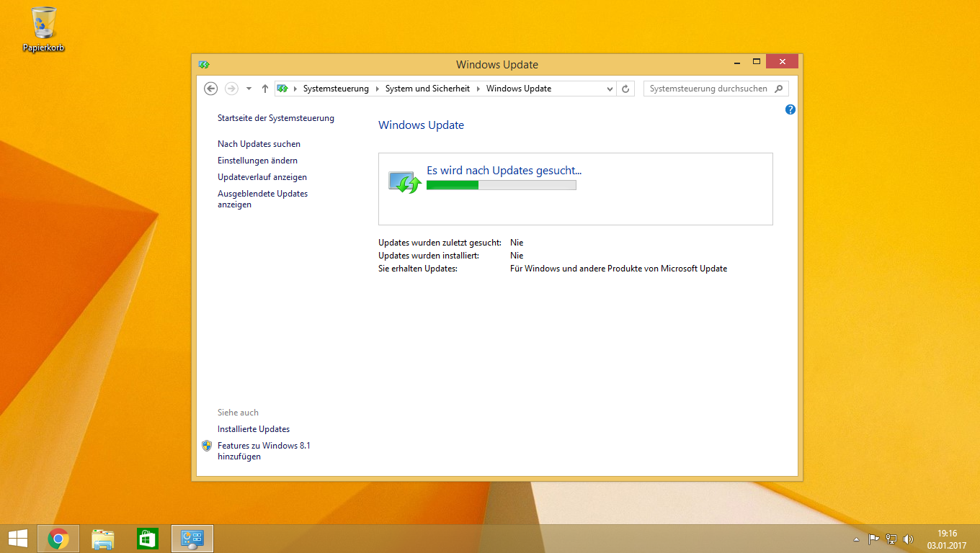Minimize the Windows Update window
The image size is (980, 553).
coord(736,62)
